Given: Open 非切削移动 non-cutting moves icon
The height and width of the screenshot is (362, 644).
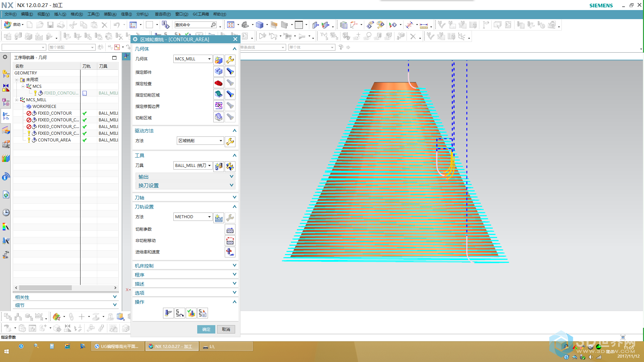Looking at the screenshot, I should pyautogui.click(x=230, y=241).
